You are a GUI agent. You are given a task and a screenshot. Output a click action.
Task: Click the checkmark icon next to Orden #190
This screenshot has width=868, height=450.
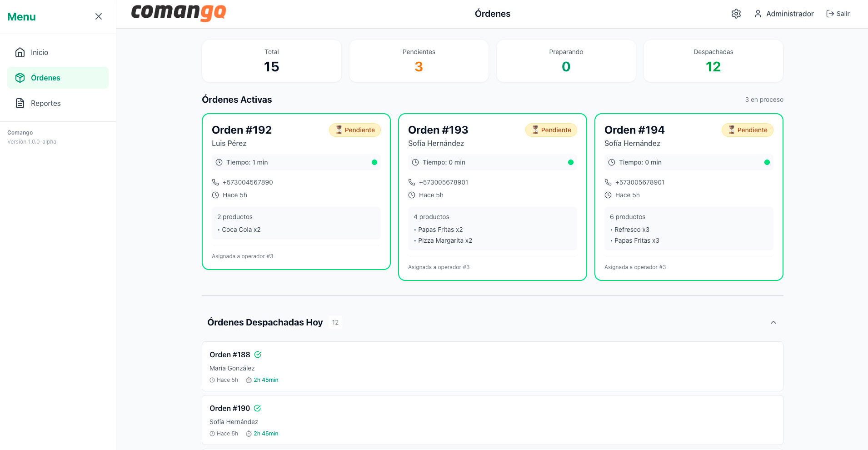(257, 408)
